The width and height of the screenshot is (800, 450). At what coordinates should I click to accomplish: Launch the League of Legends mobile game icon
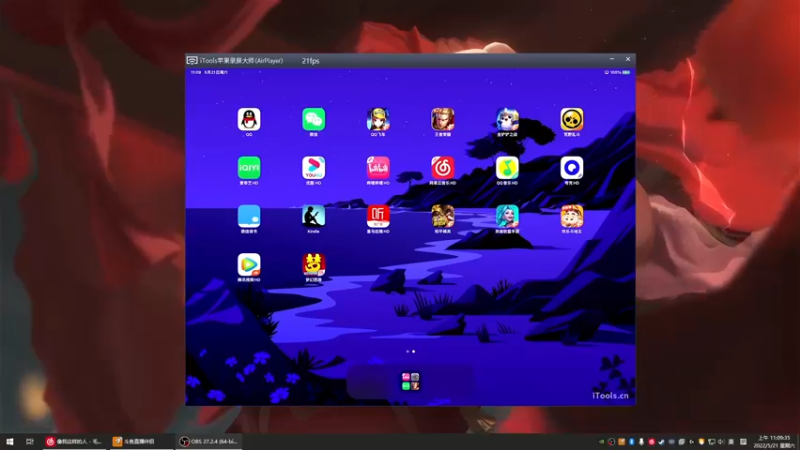[507, 216]
